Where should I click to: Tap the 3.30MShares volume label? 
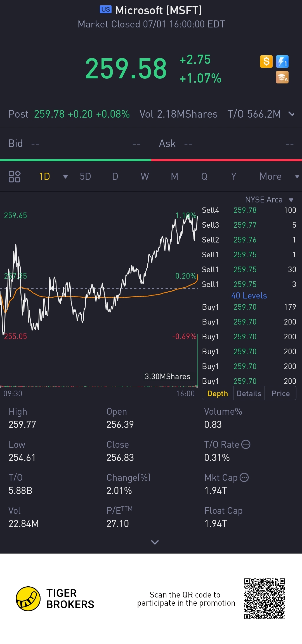pos(167,376)
